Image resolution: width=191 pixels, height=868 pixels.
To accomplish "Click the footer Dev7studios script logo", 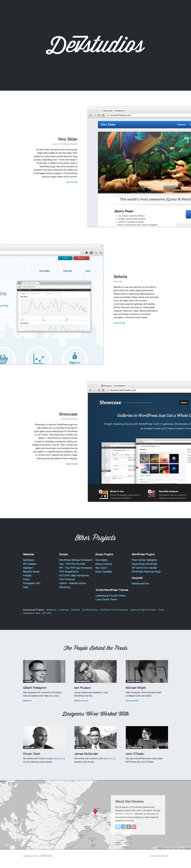I will pyautogui.click(x=46, y=856).
